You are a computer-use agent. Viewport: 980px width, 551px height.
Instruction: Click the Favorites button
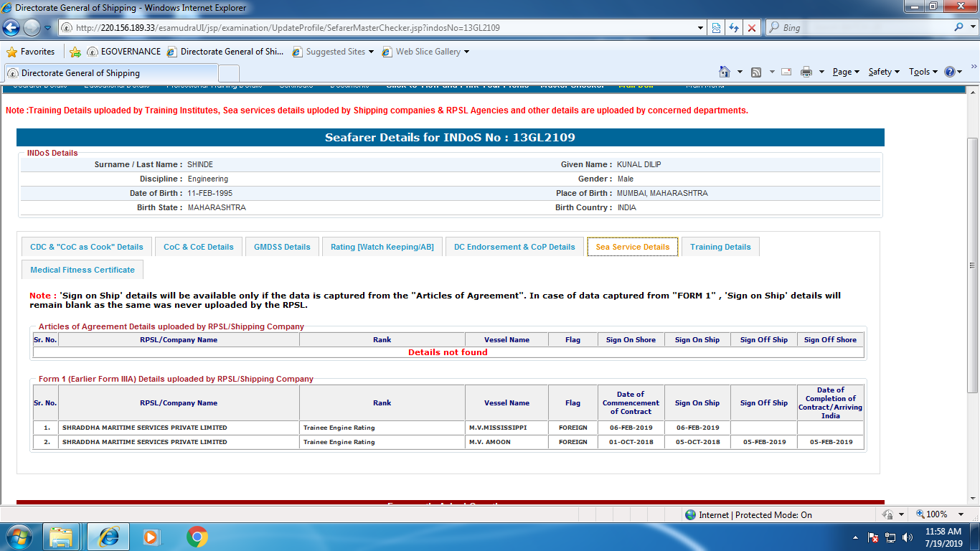tap(31, 52)
